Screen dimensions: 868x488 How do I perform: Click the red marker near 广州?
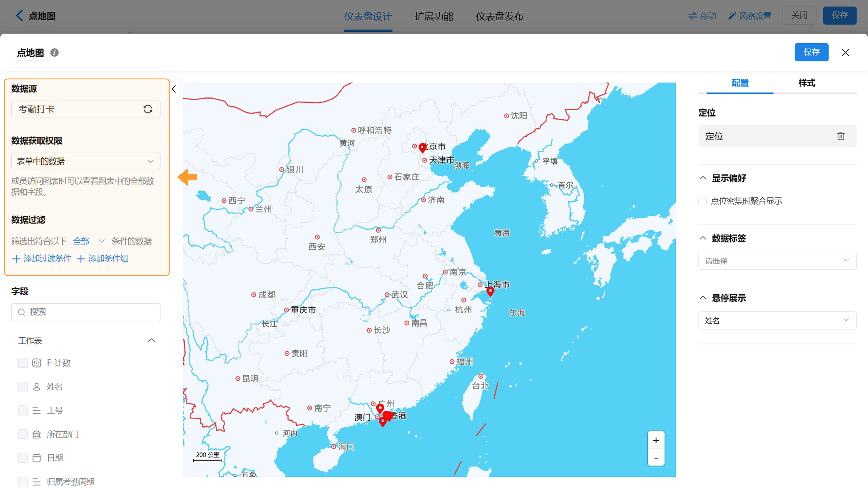pyautogui.click(x=380, y=409)
